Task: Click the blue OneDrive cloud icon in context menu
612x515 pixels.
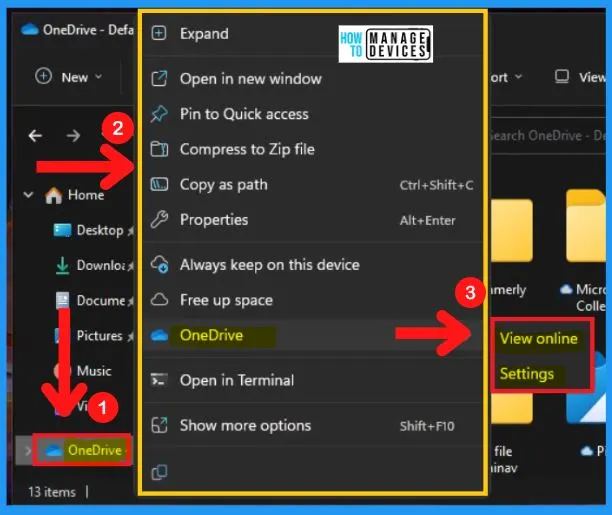Action: (x=159, y=335)
